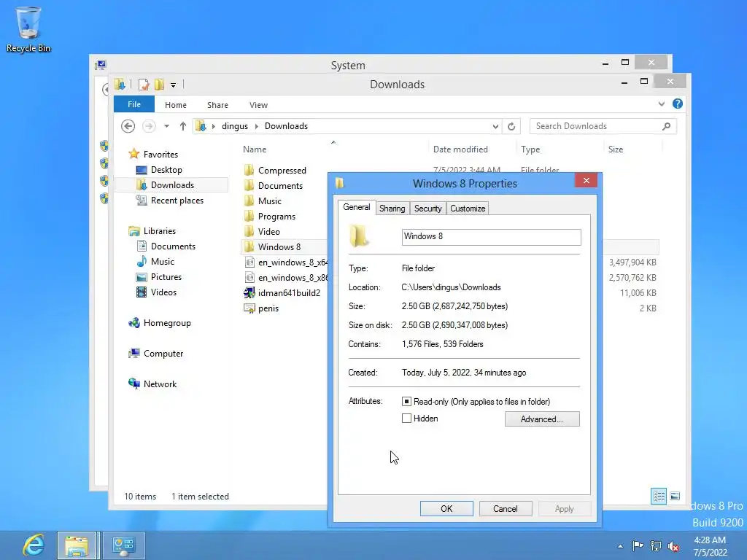The width and height of the screenshot is (747, 560).
Task: Show hidden tray icons arrow
Action: tap(620, 546)
